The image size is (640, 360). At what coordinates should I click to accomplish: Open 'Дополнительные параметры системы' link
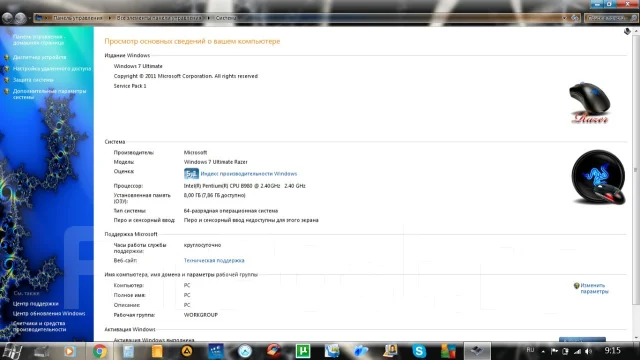[49, 94]
